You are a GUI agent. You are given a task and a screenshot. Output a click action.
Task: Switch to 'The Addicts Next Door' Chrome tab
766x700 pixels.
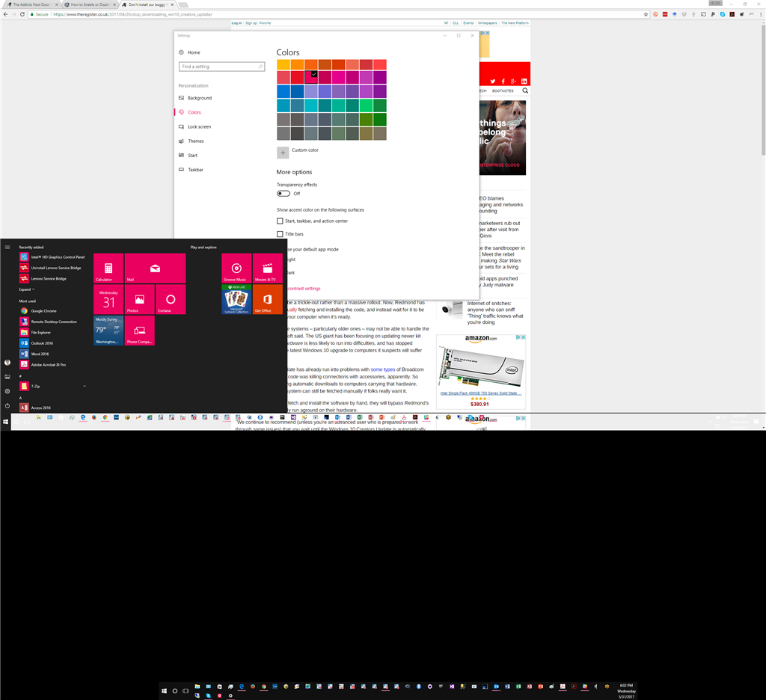[32, 4]
